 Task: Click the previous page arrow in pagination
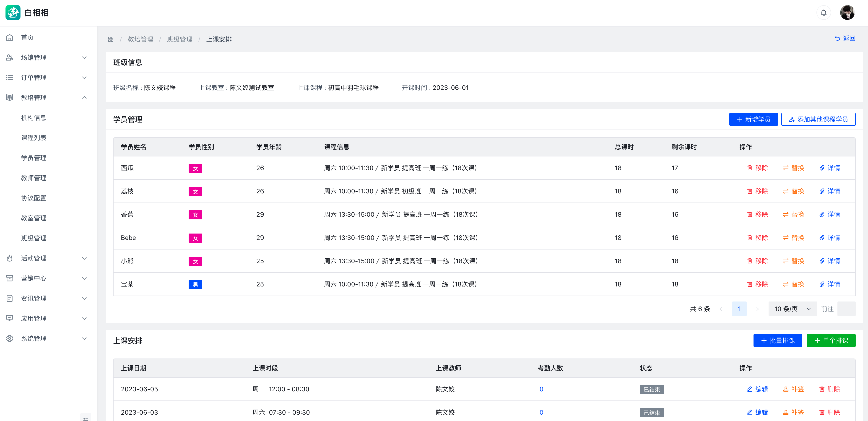721,309
